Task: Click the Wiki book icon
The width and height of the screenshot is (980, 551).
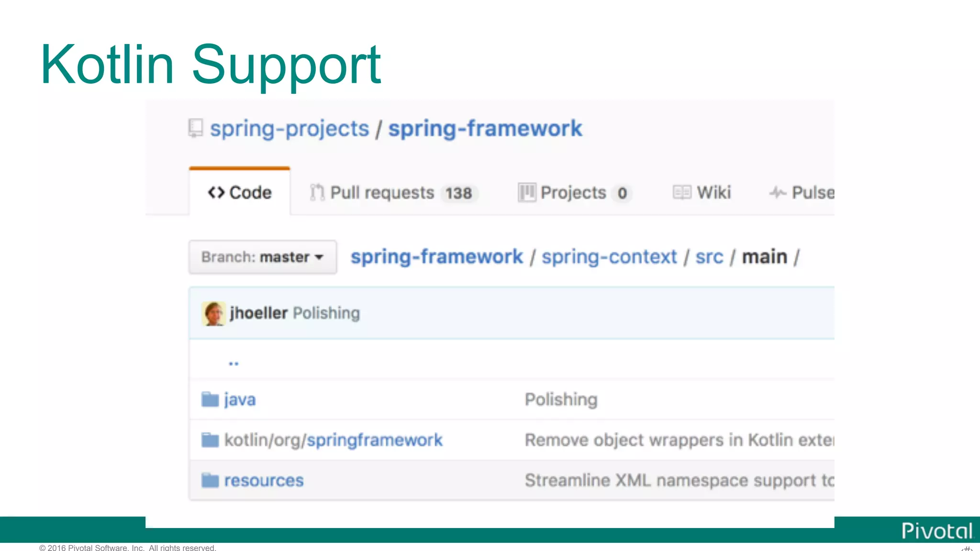Action: [682, 193]
